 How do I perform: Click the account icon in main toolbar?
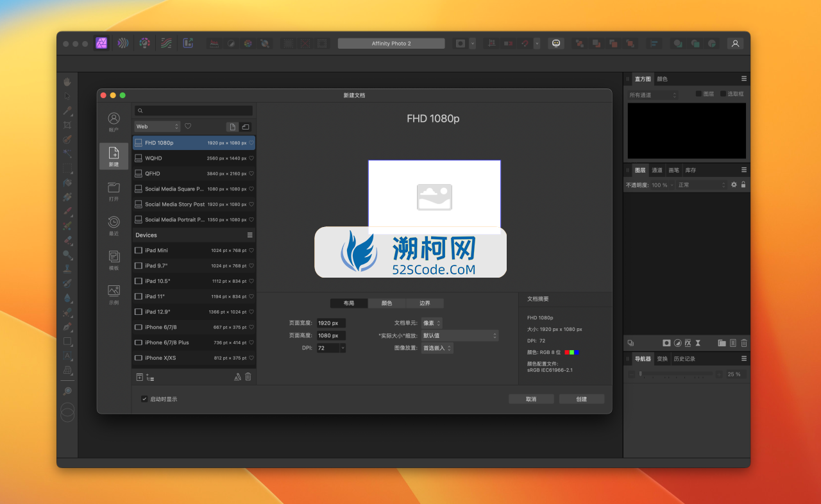click(736, 43)
